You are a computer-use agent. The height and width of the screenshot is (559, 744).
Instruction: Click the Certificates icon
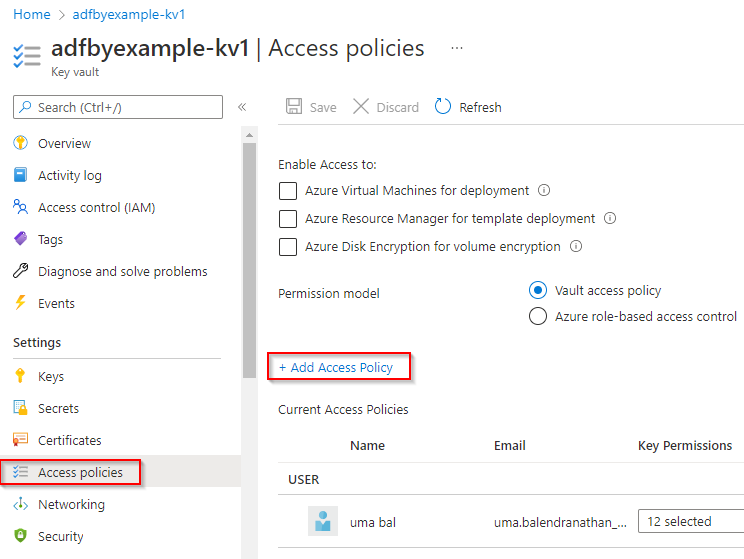pos(20,439)
